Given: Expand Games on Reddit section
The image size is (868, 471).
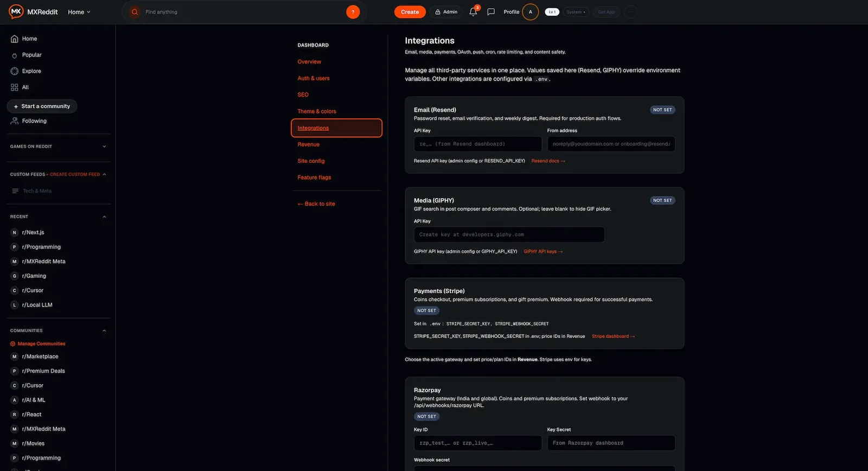Looking at the screenshot, I should click(x=104, y=147).
